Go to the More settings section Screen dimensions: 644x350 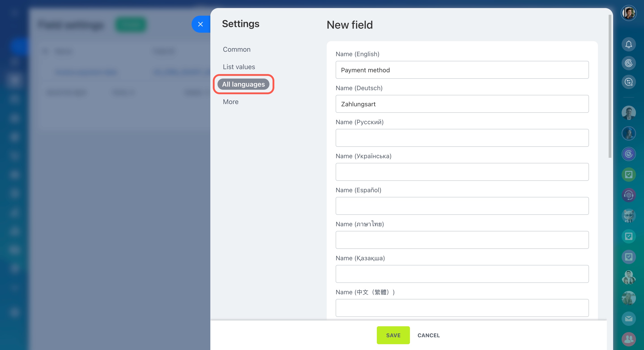[x=230, y=102]
